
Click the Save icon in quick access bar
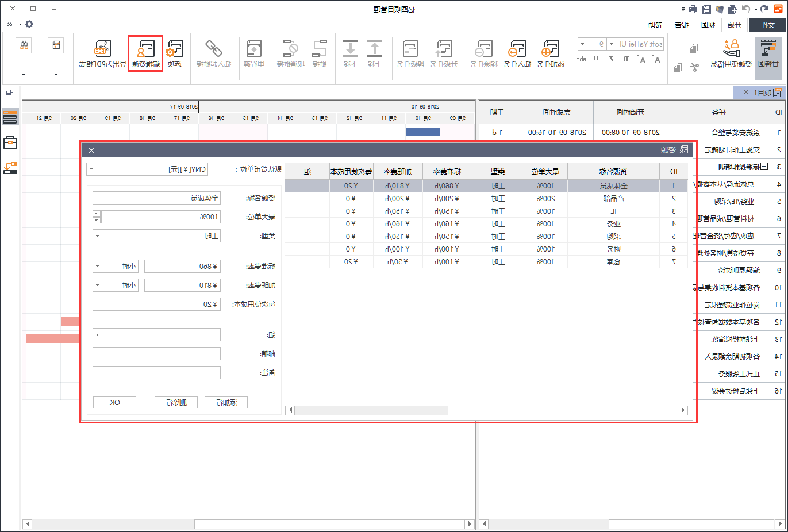[x=706, y=9]
